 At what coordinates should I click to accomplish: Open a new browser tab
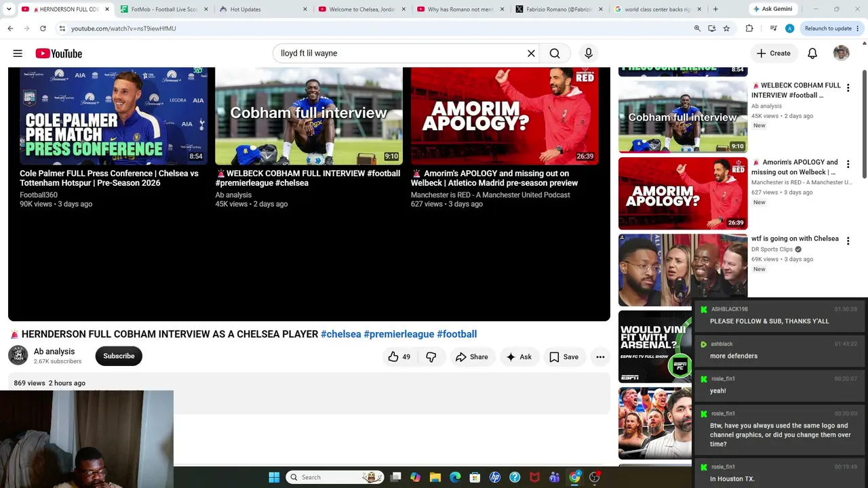(715, 9)
